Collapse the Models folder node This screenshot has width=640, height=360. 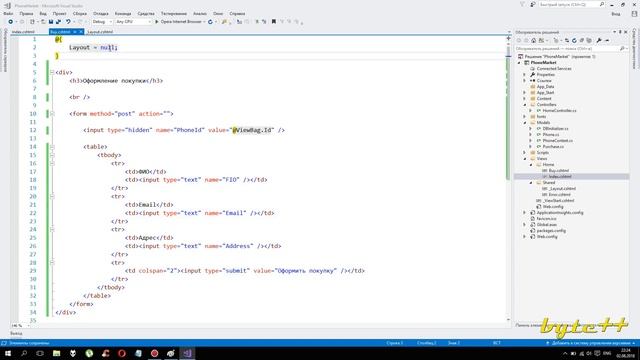pos(525,122)
